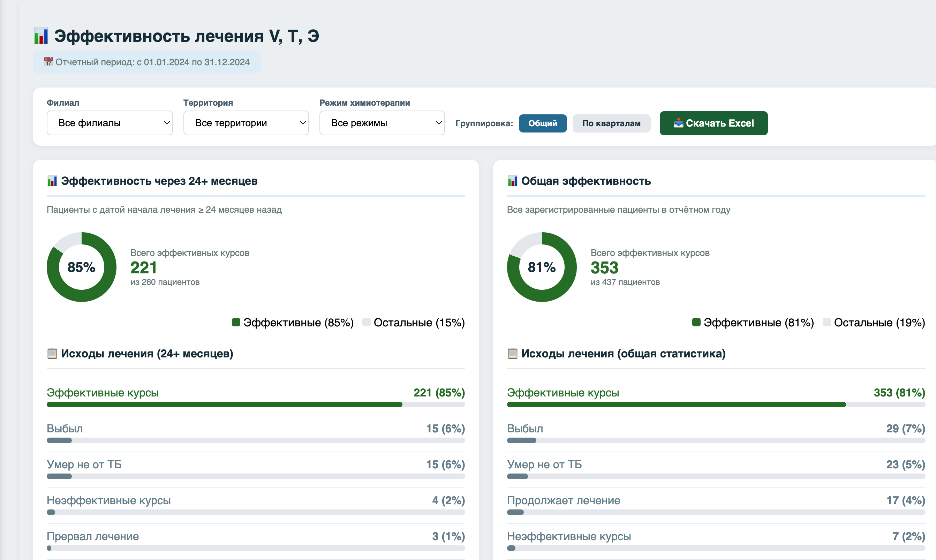The width and height of the screenshot is (936, 560).
Task: Click the chart icon next to Эффективность через 24+ месяцев
Action: pos(52,181)
